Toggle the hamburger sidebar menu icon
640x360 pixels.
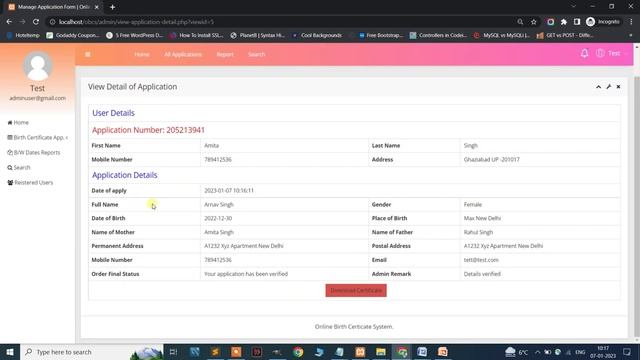[x=88, y=54]
